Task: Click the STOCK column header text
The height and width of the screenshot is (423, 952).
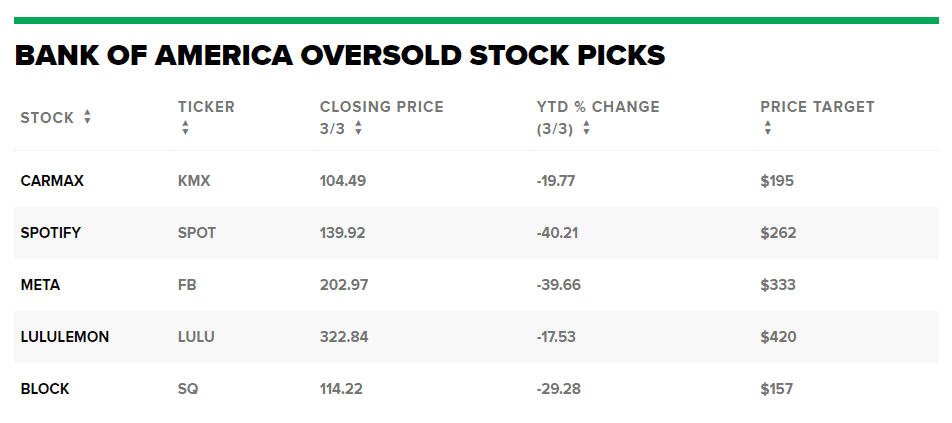Action: click(x=47, y=118)
